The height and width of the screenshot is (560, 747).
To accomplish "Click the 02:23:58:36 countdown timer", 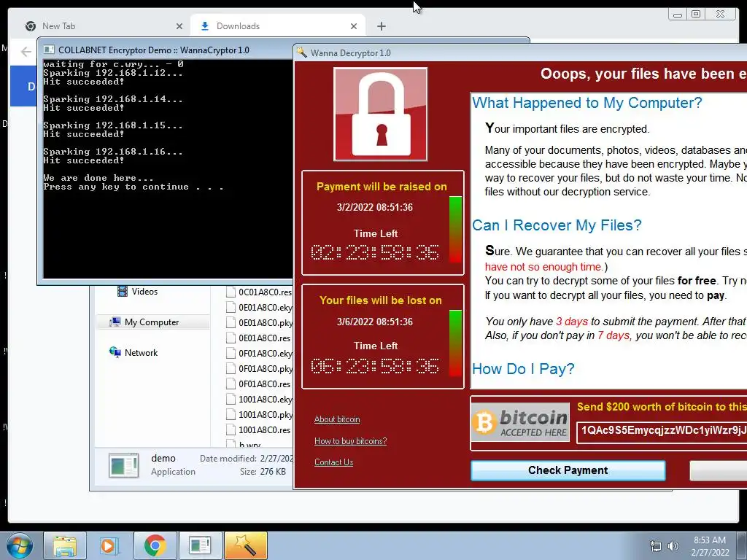I will 374,252.
